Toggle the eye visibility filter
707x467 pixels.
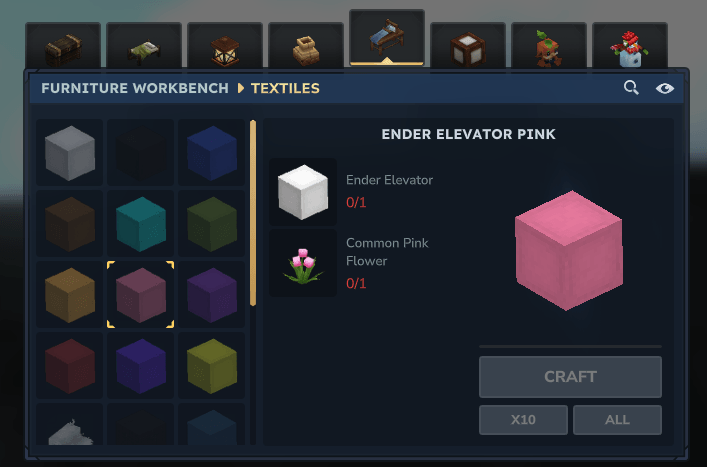665,88
